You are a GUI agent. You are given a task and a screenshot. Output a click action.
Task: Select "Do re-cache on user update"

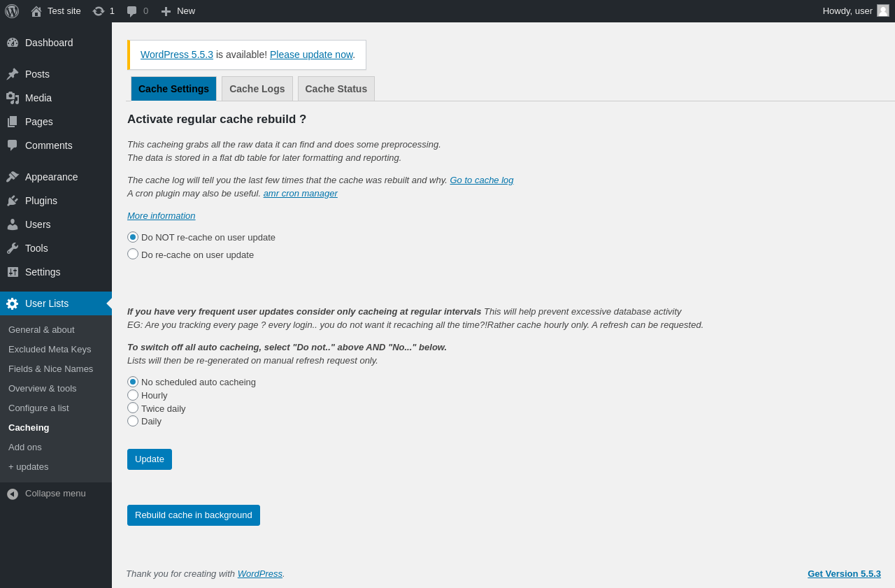tap(133, 254)
